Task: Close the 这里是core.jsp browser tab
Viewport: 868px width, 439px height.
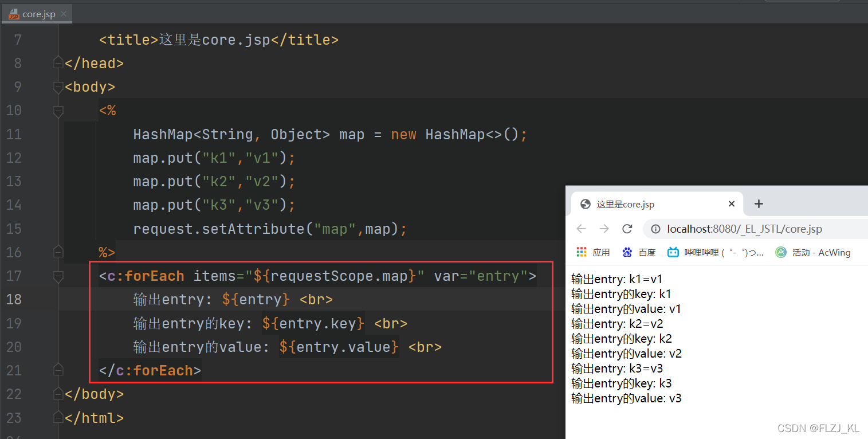Action: click(732, 204)
